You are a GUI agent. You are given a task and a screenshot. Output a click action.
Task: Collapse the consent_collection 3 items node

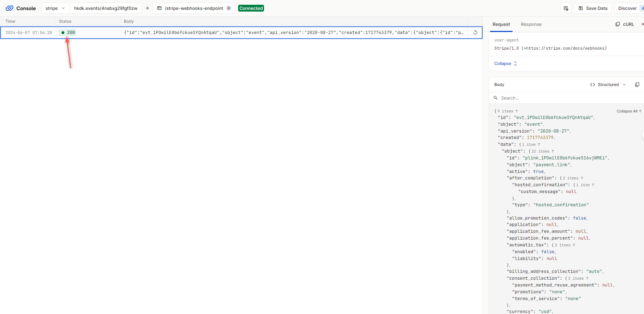[x=578, y=278]
